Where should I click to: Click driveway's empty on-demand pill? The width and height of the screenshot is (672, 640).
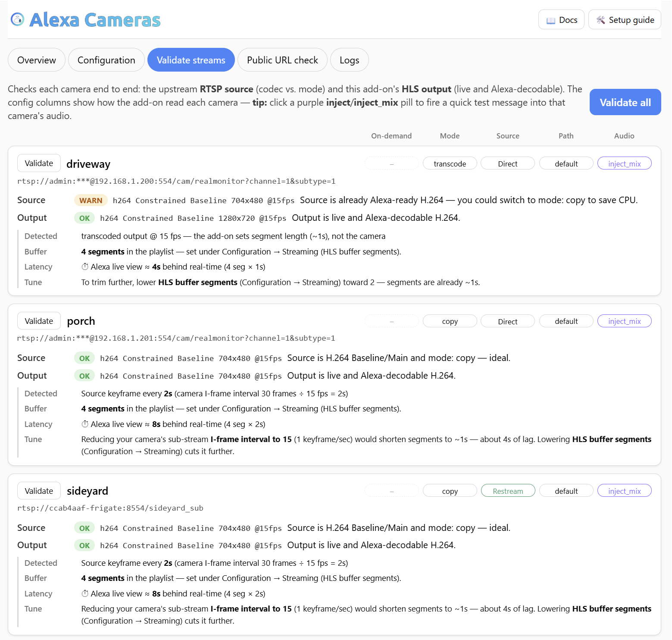(391, 163)
